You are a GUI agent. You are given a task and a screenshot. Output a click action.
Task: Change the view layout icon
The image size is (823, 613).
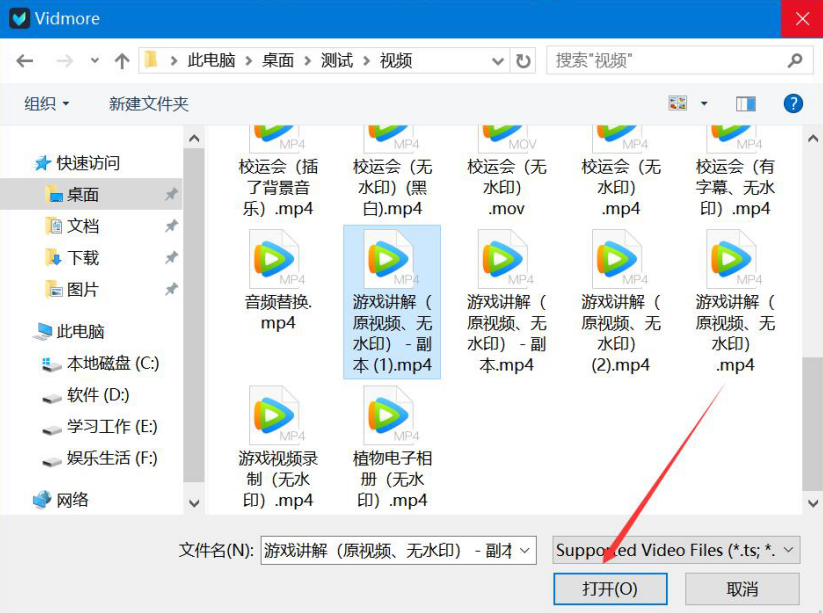point(678,103)
